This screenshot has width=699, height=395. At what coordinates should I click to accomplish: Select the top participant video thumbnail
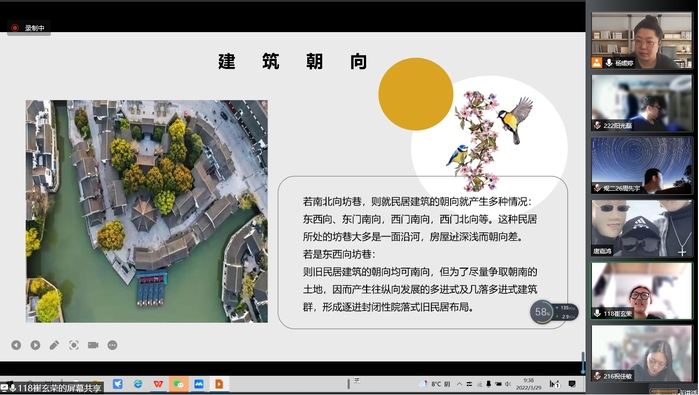tap(642, 41)
